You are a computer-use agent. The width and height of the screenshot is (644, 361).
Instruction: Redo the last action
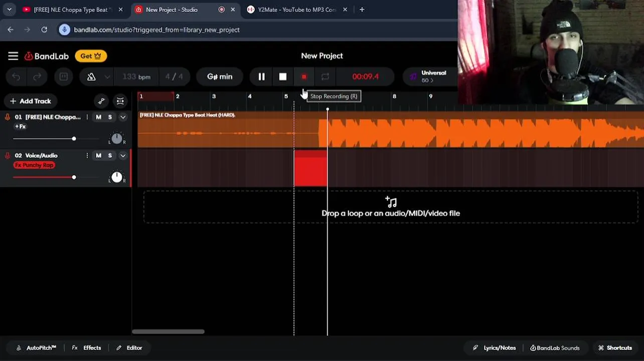37,77
